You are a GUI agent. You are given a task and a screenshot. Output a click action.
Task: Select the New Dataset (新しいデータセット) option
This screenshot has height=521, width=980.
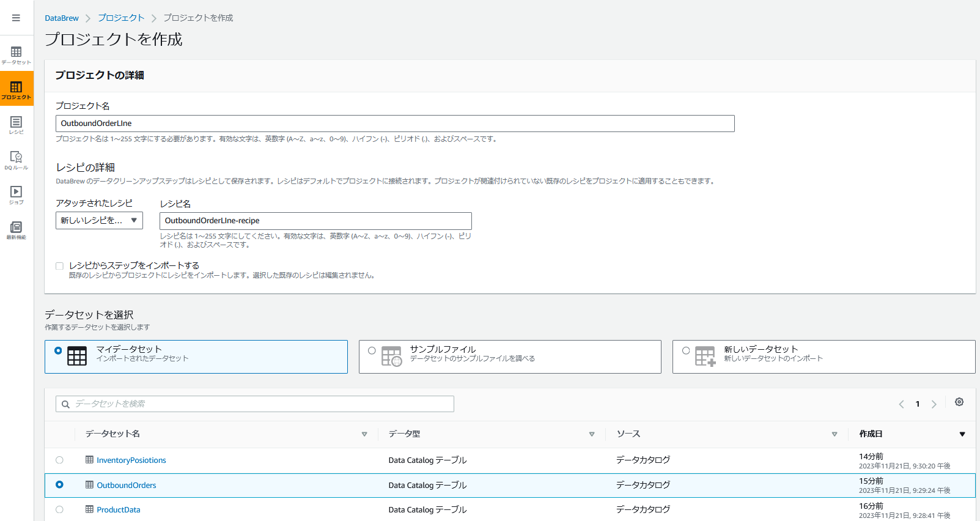(x=824, y=357)
